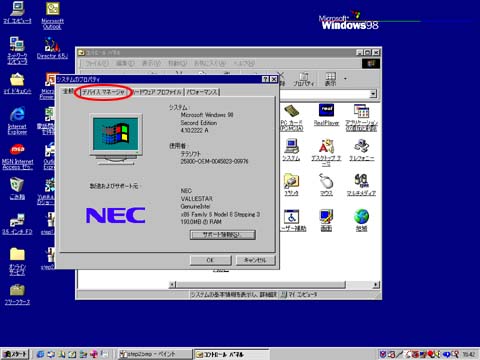Click the system tray clock
The width and height of the screenshot is (480, 360).
click(469, 354)
